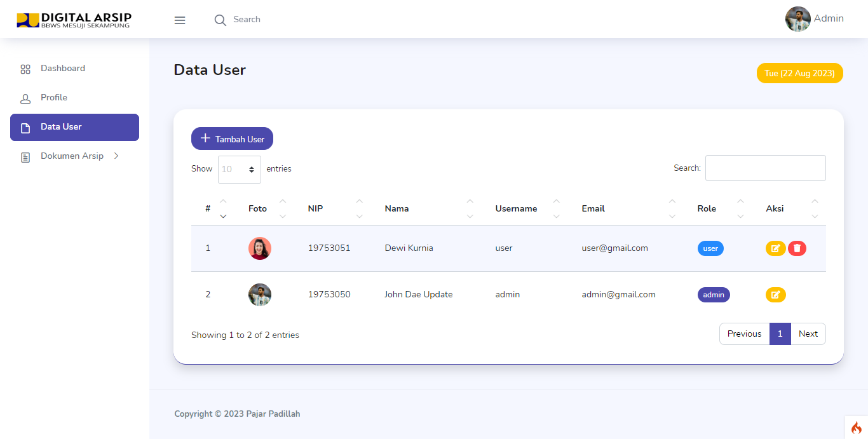Open the hamburger menu icon
The image size is (868, 439).
tap(180, 20)
